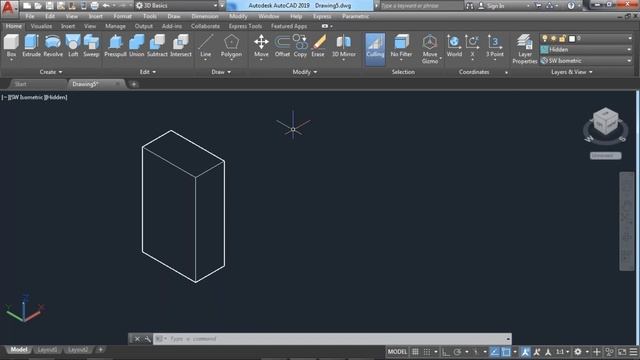Click the workspace switching gear icon
Screen dimensions: 640x360
(x=578, y=351)
